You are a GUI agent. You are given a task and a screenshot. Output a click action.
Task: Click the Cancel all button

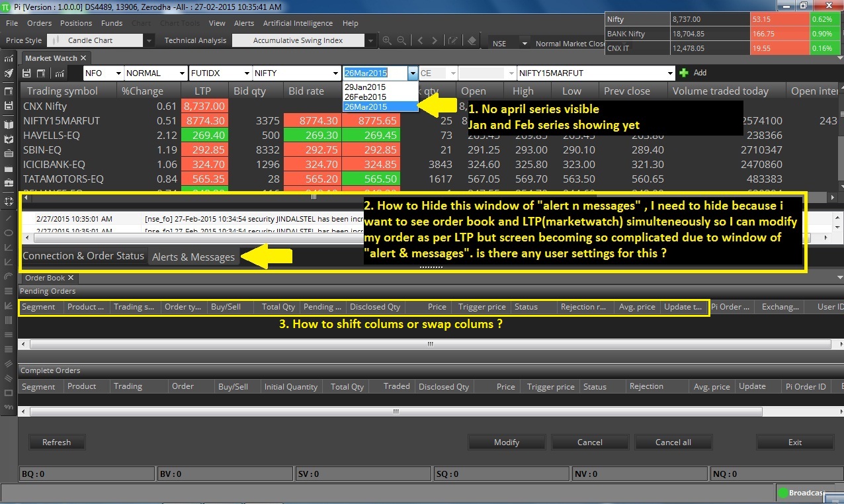(x=673, y=442)
